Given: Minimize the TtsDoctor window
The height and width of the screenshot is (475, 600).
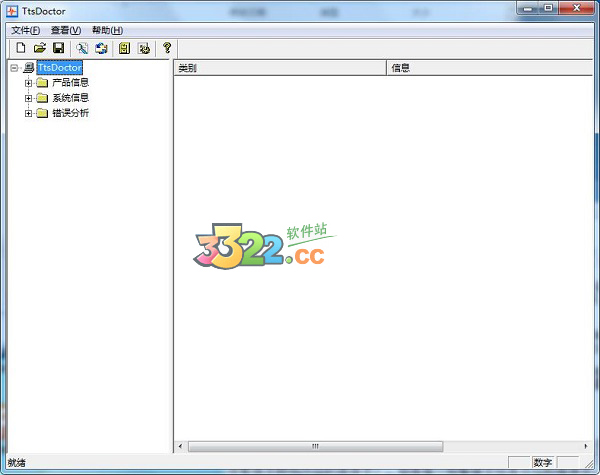Looking at the screenshot, I should coord(528,8).
